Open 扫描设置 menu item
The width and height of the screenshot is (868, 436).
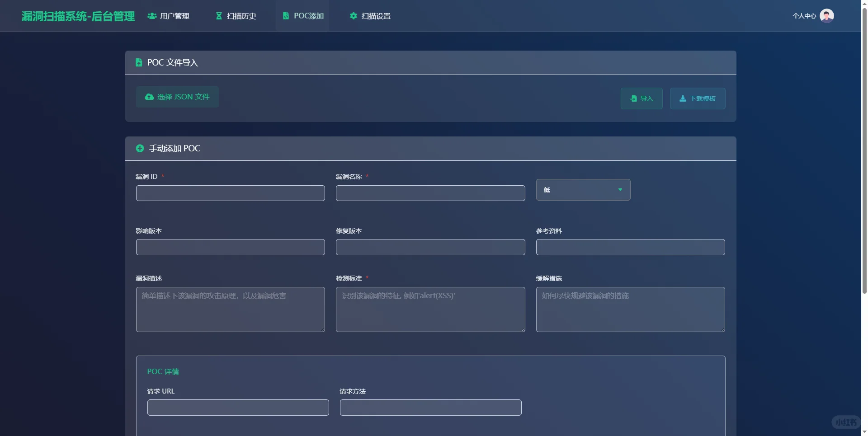tap(371, 16)
